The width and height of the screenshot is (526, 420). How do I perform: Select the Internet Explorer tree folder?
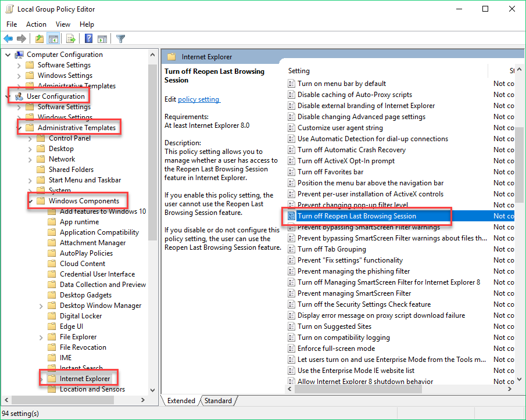tap(85, 379)
